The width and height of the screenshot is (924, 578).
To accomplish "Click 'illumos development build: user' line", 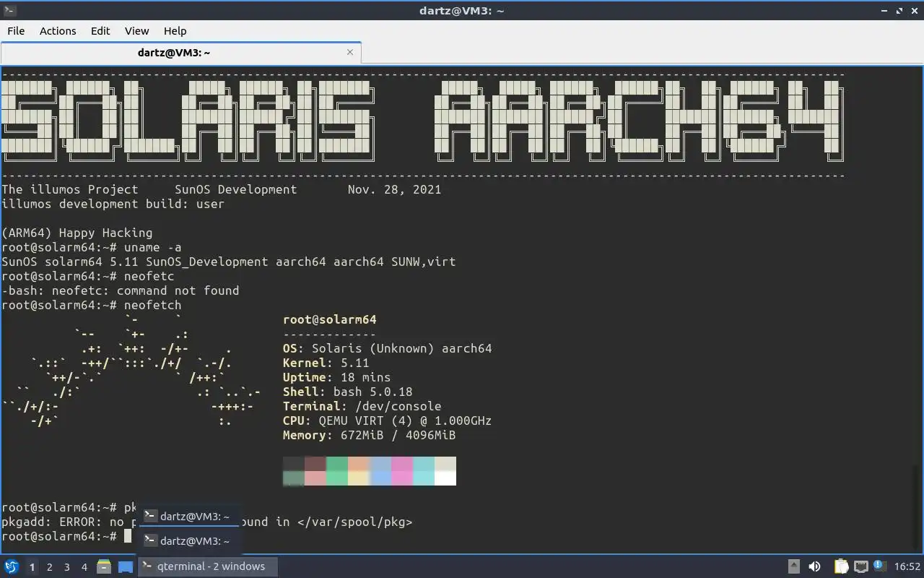I will click(x=113, y=204).
